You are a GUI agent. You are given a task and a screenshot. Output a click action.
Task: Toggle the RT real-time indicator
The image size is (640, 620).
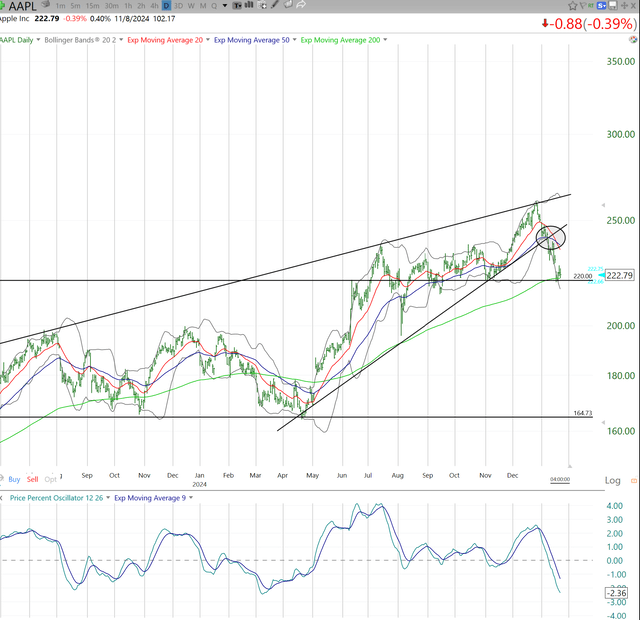(590, 6)
